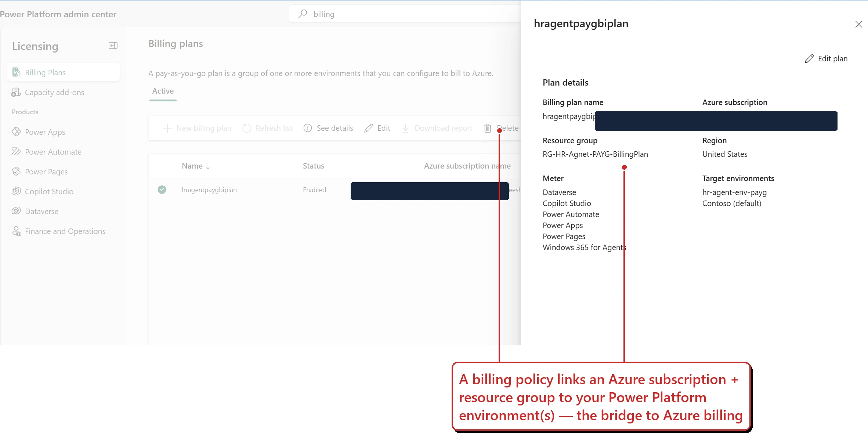Viewport: 868px width, 433px height.
Task: Open Power Pages licensing
Action: coord(46,172)
